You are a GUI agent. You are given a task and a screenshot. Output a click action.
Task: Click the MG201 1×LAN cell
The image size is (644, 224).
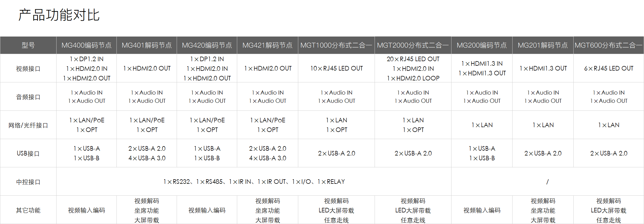543,125
